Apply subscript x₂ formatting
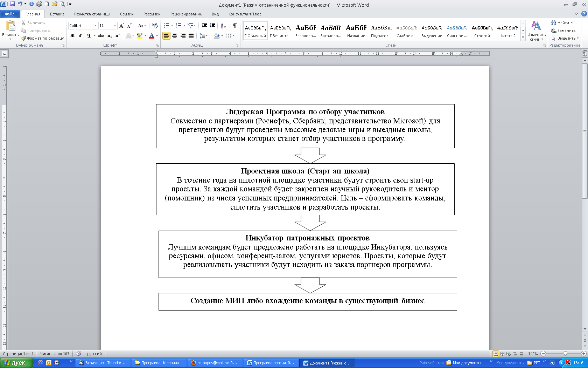This screenshot has width=588, height=368. (109, 36)
